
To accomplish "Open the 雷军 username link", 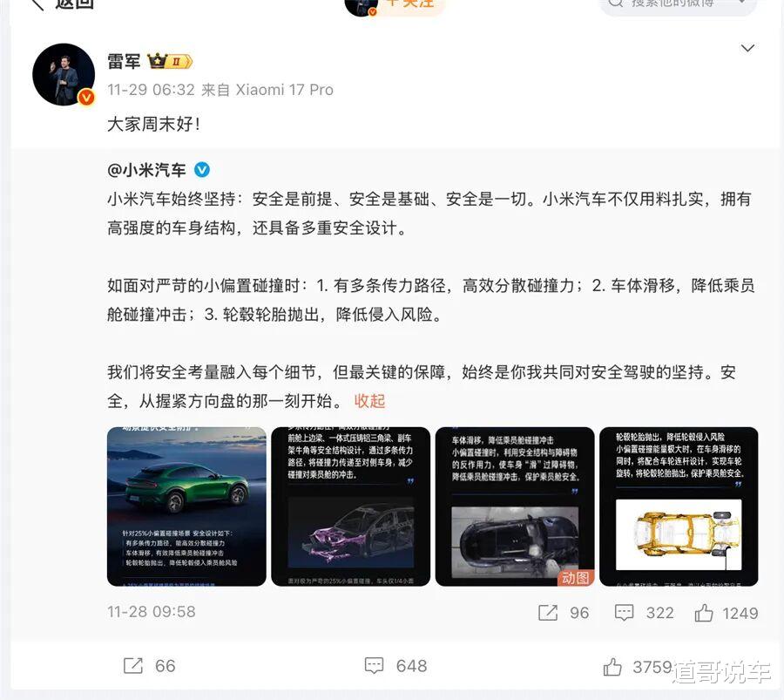I will (124, 62).
